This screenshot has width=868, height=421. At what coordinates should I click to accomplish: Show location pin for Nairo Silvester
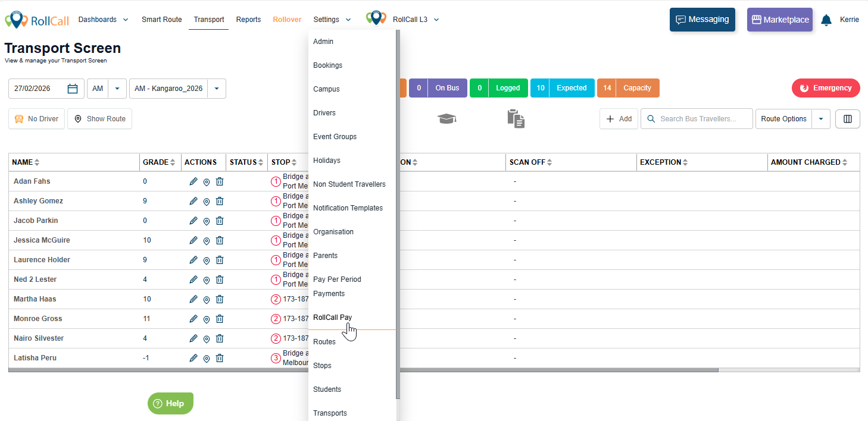pos(207,339)
